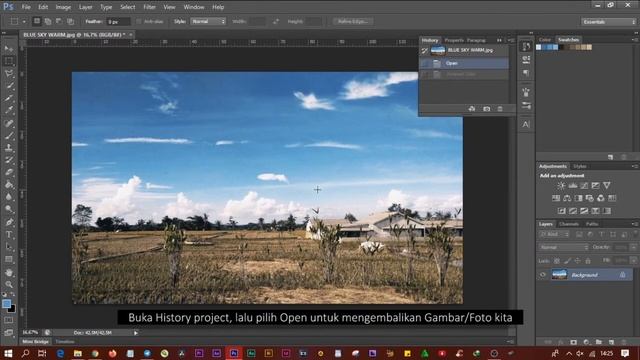Viewport: 640px width, 360px height.
Task: Toggle lock image pixels in Layers panel
Action: coord(567,260)
